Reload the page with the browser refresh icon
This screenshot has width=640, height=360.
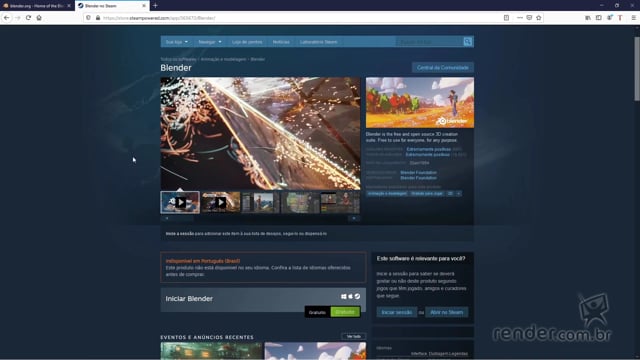[28, 18]
